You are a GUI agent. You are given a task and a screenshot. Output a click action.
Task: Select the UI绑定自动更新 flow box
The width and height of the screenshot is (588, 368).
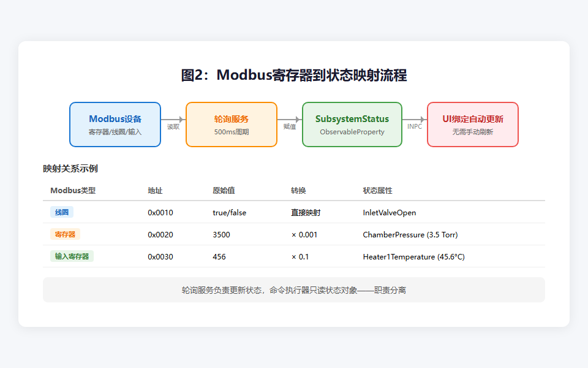pyautogui.click(x=472, y=125)
